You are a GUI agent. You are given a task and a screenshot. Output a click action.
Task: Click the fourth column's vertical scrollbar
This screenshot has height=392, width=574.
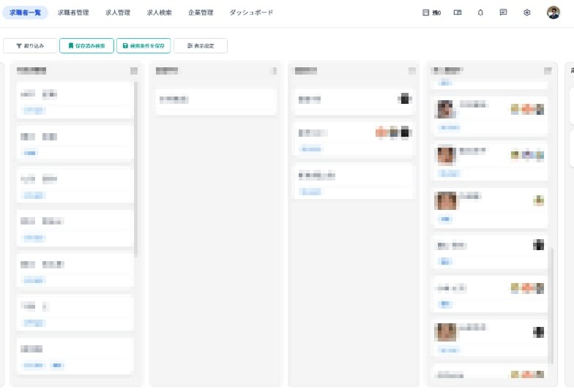[x=551, y=306]
